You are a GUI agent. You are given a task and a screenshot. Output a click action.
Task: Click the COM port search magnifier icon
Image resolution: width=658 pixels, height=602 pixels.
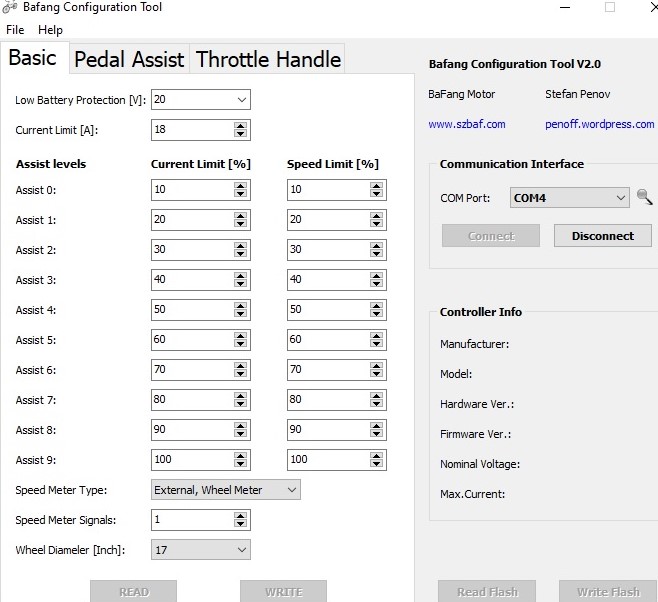pos(646,197)
